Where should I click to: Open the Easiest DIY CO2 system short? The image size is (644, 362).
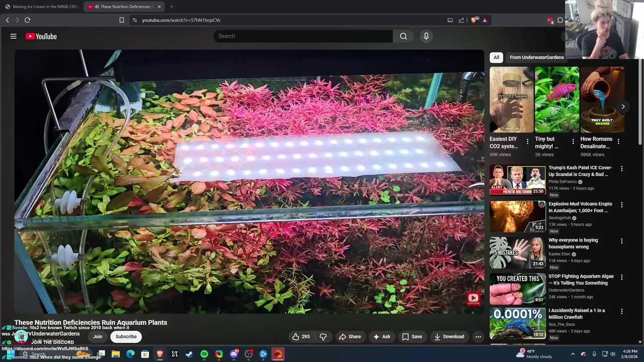511,100
